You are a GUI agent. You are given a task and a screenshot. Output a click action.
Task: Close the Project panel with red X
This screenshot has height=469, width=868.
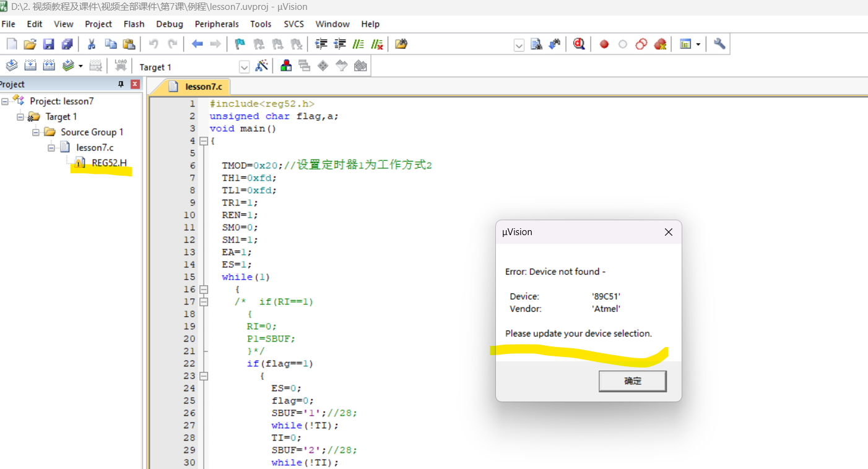coord(135,84)
